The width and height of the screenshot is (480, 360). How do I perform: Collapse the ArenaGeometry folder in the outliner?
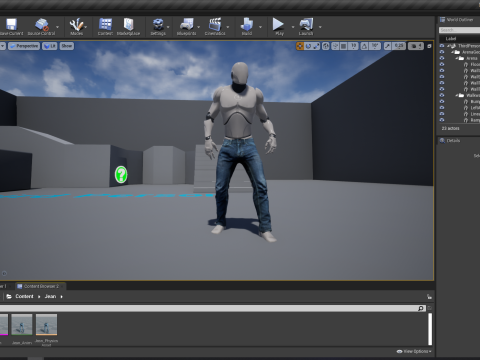tap(453, 52)
